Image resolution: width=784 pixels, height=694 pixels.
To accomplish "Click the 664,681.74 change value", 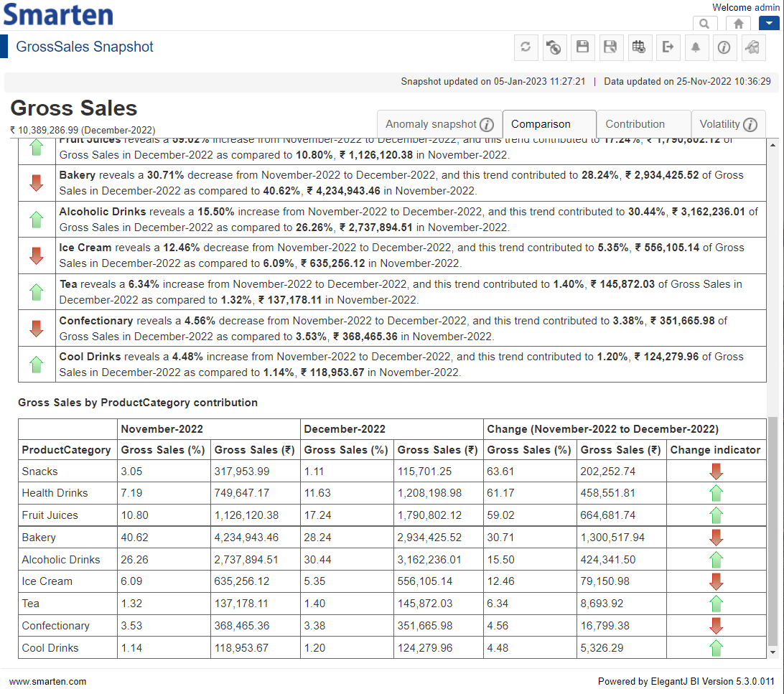I will (x=608, y=515).
